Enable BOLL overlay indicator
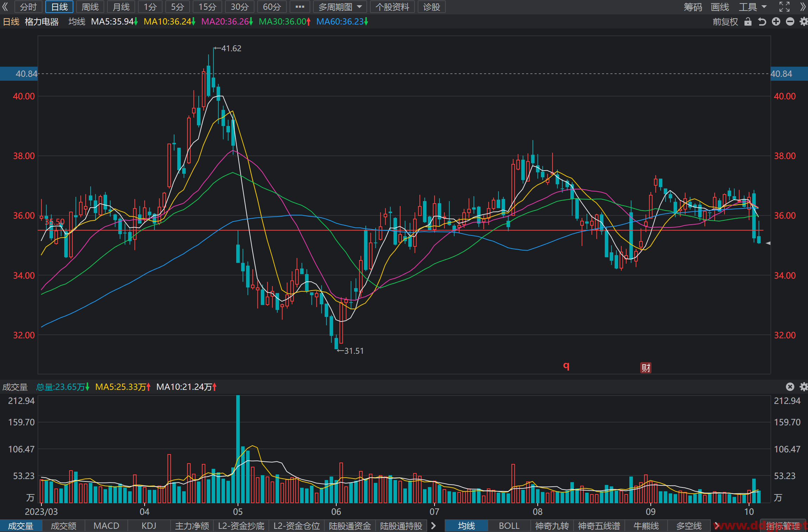This screenshot has height=532, width=808. [509, 526]
